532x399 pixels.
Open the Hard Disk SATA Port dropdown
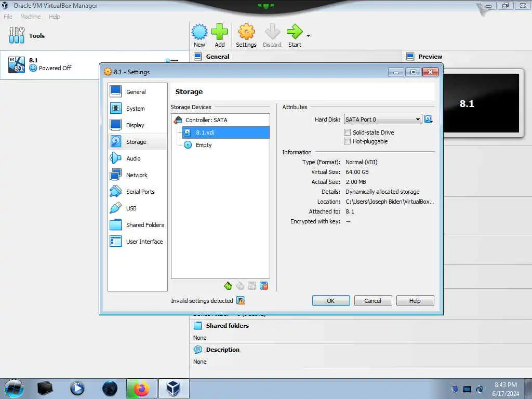(x=383, y=119)
